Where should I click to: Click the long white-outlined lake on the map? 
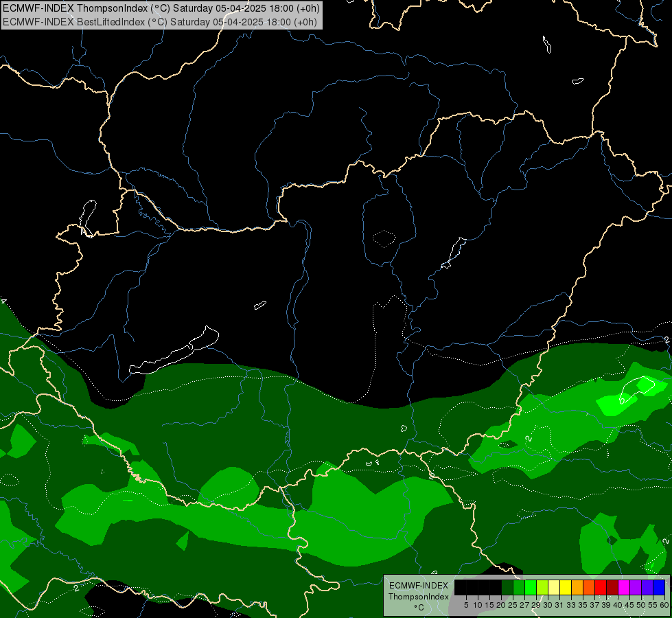click(174, 351)
